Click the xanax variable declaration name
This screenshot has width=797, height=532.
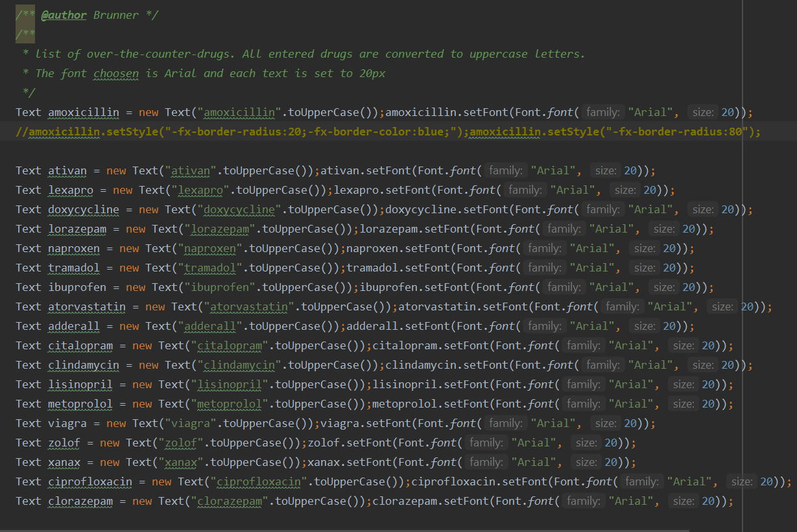click(64, 462)
